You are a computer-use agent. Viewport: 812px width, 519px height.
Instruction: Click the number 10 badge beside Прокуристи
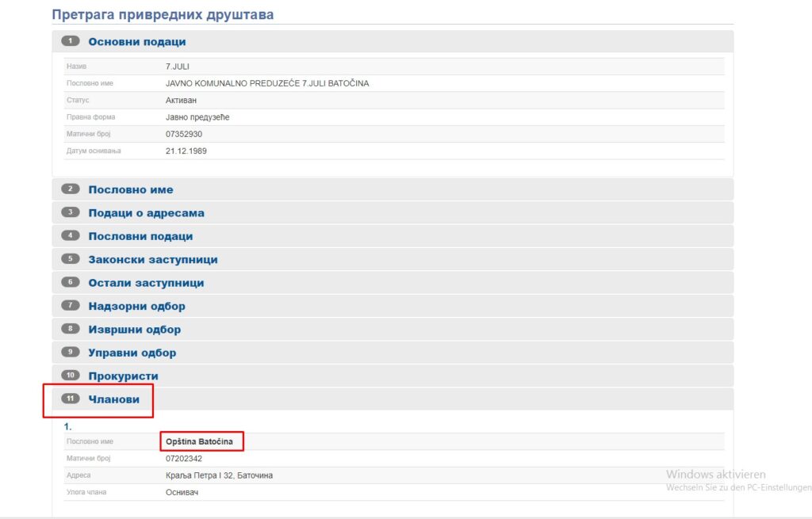71,376
